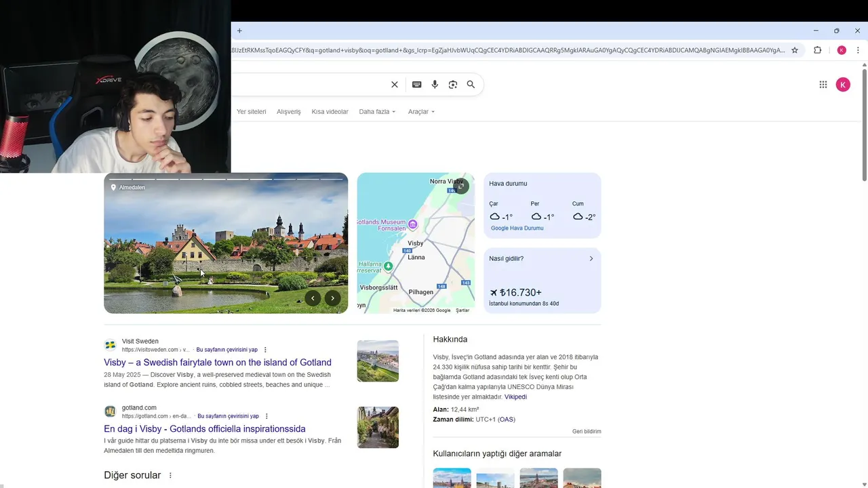Click Hakkında heading
Screen dimensions: 868x488
[450, 340]
